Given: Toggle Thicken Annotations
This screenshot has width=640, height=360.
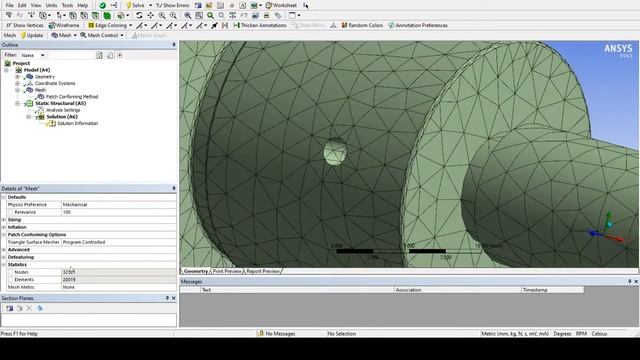Looking at the screenshot, I should tap(260, 25).
